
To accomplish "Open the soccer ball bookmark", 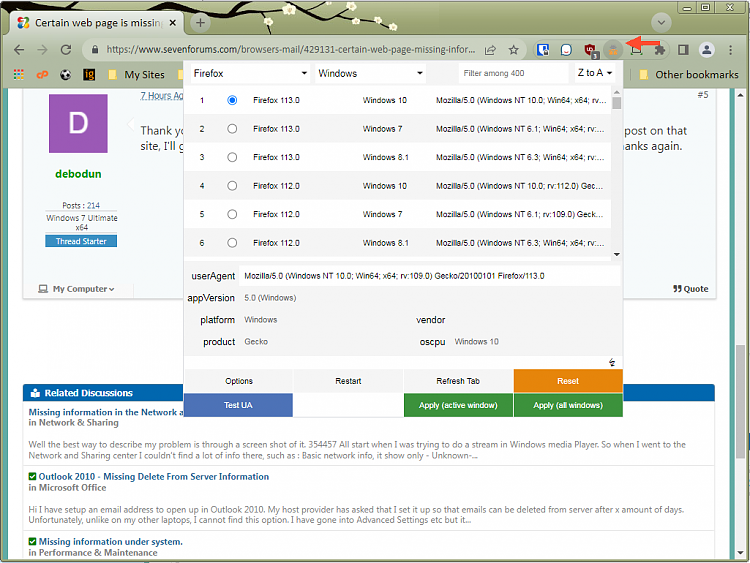I will 66,75.
